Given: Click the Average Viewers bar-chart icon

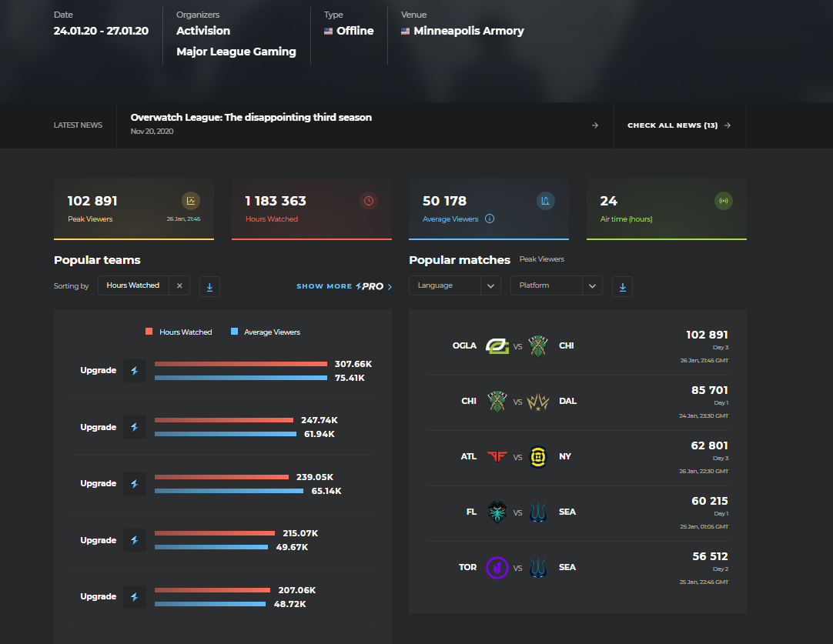Looking at the screenshot, I should click(x=546, y=201).
